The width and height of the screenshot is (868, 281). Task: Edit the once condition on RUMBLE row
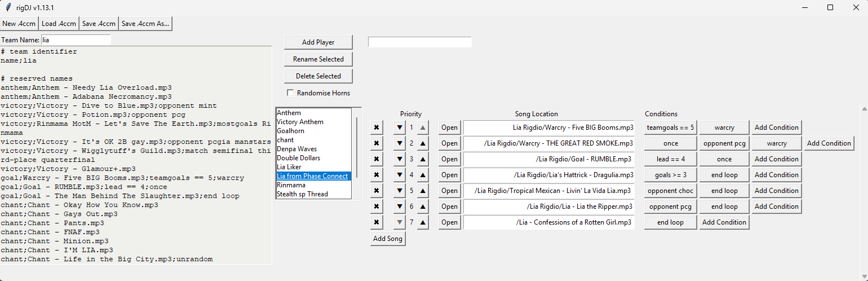point(724,159)
